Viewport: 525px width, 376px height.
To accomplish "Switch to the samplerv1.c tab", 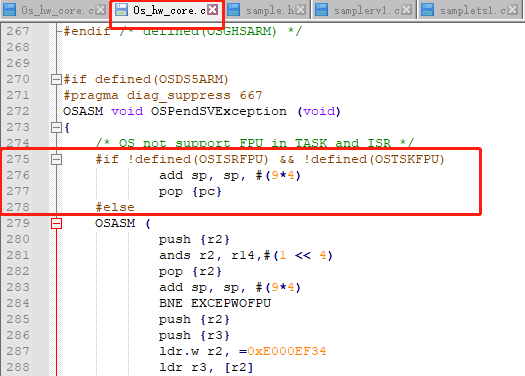I will pyautogui.click(x=363, y=10).
